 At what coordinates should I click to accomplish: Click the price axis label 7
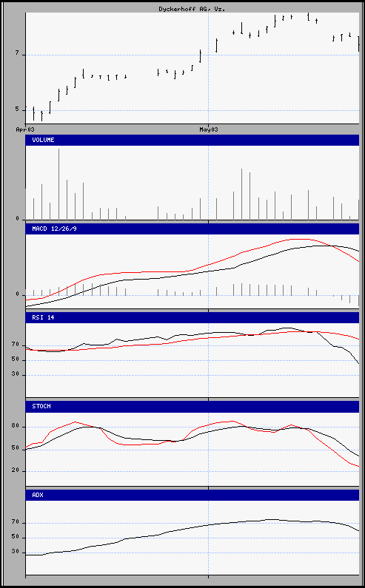(x=17, y=53)
